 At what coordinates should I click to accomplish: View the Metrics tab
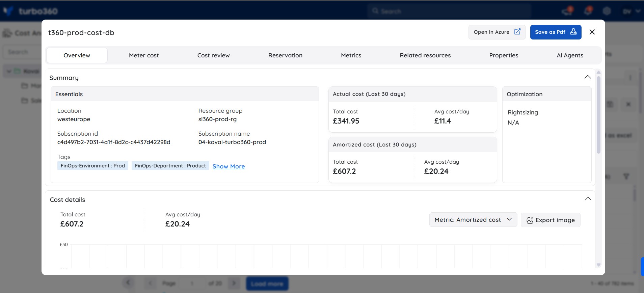coord(351,55)
